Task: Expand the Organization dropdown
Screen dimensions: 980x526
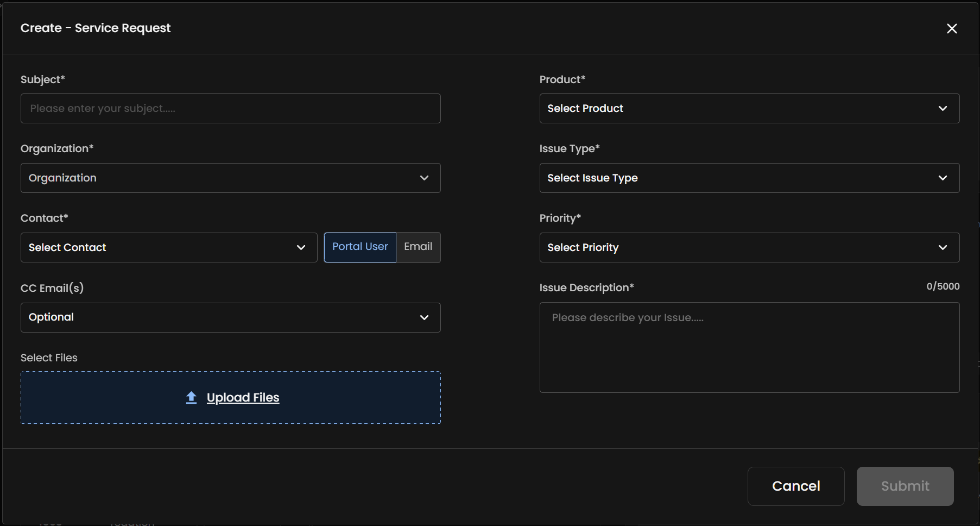Action: pyautogui.click(x=230, y=178)
